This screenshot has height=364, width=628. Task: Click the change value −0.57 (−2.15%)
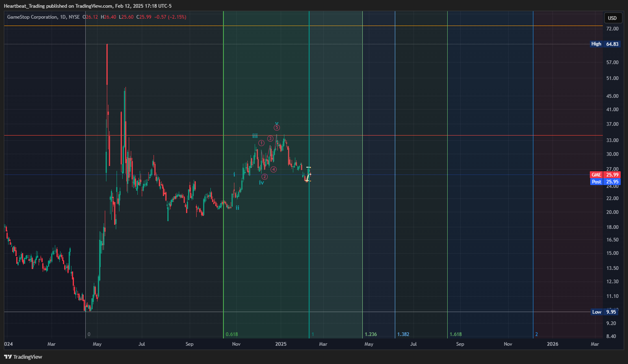coord(171,17)
